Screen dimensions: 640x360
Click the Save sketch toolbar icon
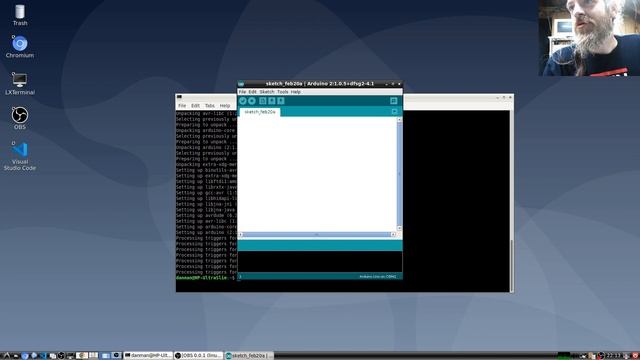click(x=281, y=101)
